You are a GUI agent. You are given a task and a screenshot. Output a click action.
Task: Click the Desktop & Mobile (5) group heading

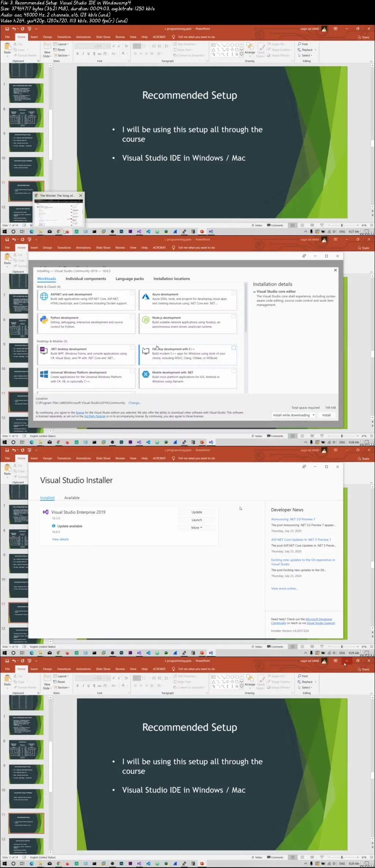click(x=52, y=341)
